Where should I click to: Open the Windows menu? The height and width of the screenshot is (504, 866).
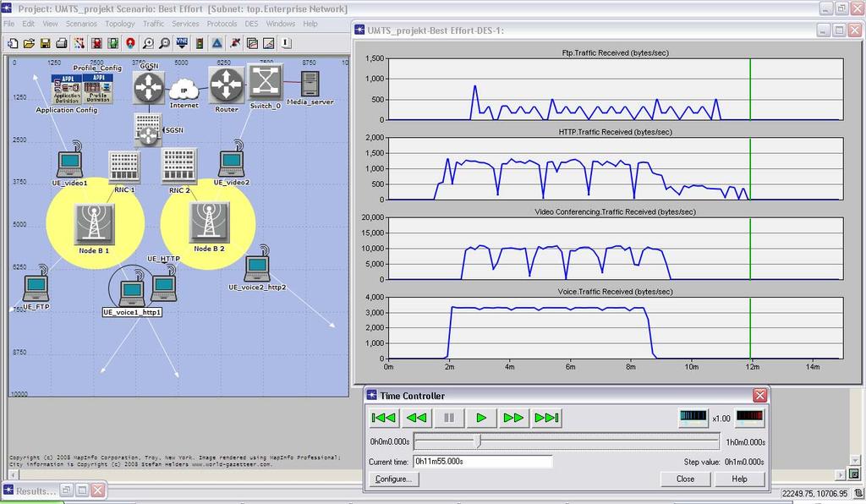[x=281, y=24]
